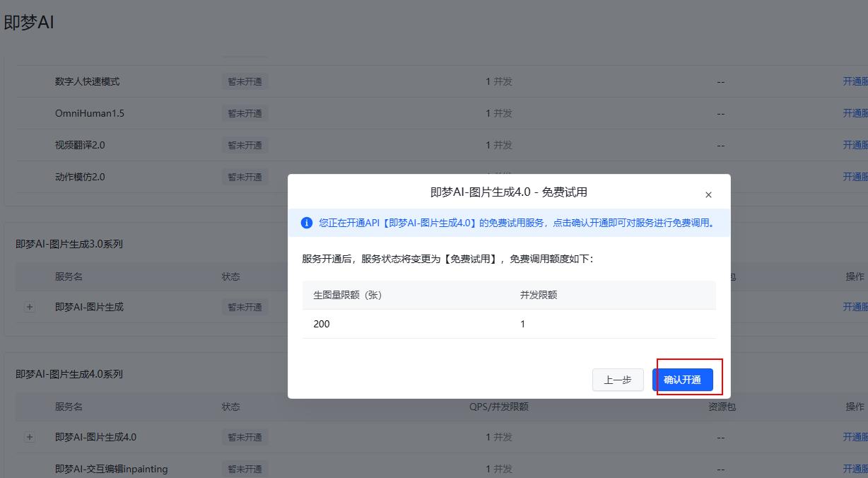Click the 并发限额 column header in dialog
The image size is (868, 478).
(x=539, y=295)
